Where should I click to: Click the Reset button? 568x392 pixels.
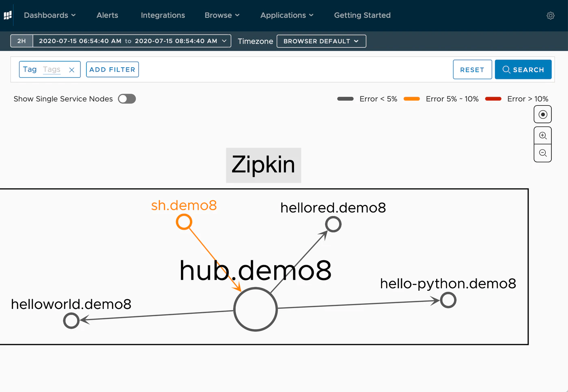pyautogui.click(x=472, y=70)
